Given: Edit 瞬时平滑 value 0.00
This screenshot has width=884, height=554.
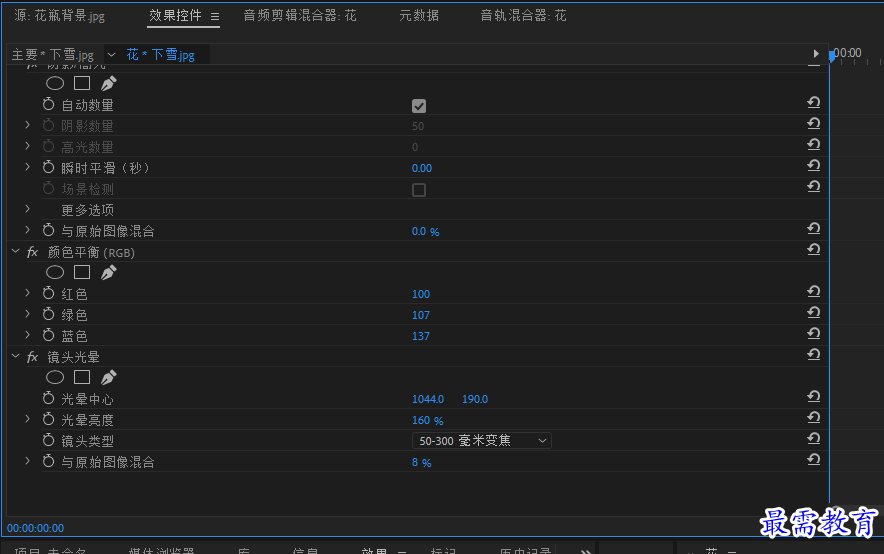Looking at the screenshot, I should coord(422,168).
